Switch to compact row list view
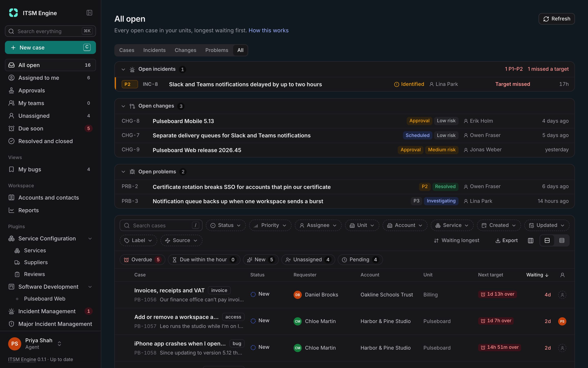 coord(561,240)
